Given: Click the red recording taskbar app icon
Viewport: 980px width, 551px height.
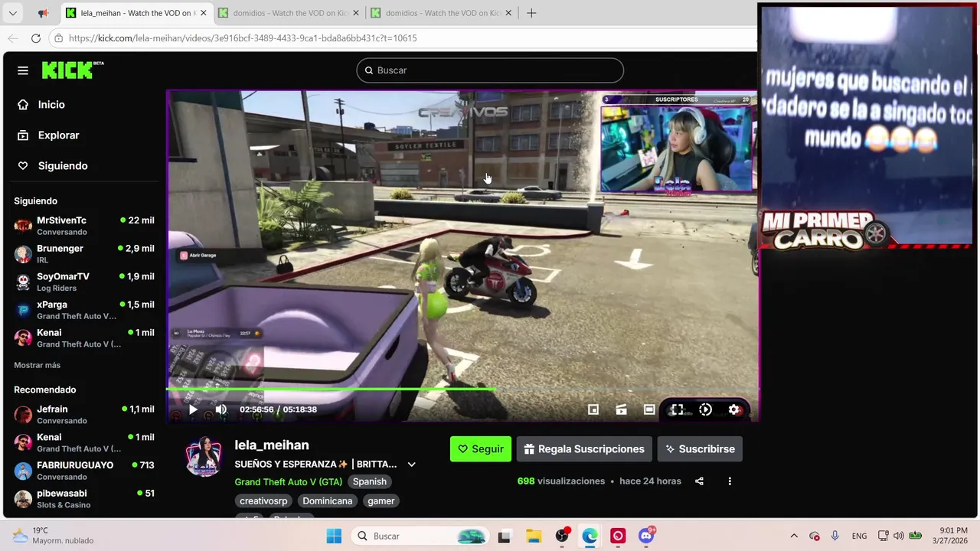Looking at the screenshot, I should tap(618, 536).
